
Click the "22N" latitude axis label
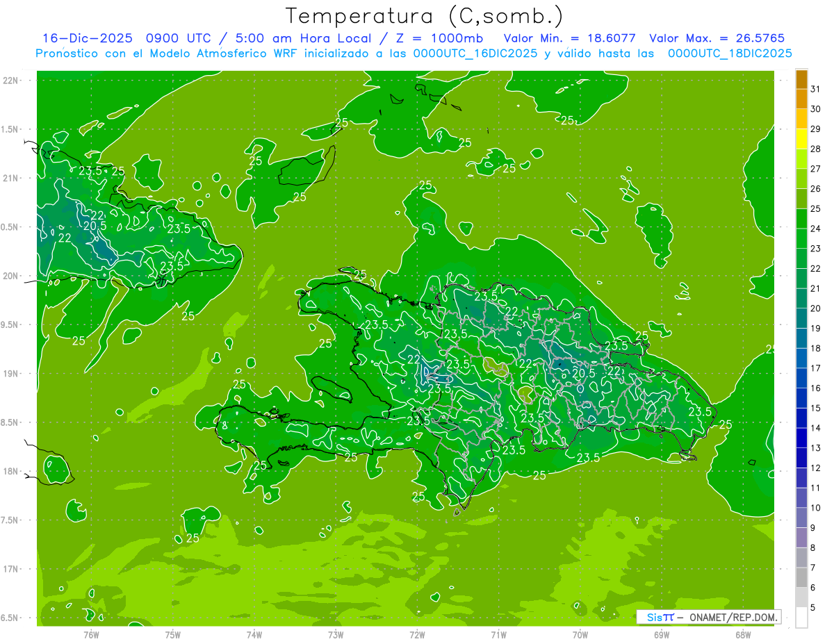tap(10, 81)
